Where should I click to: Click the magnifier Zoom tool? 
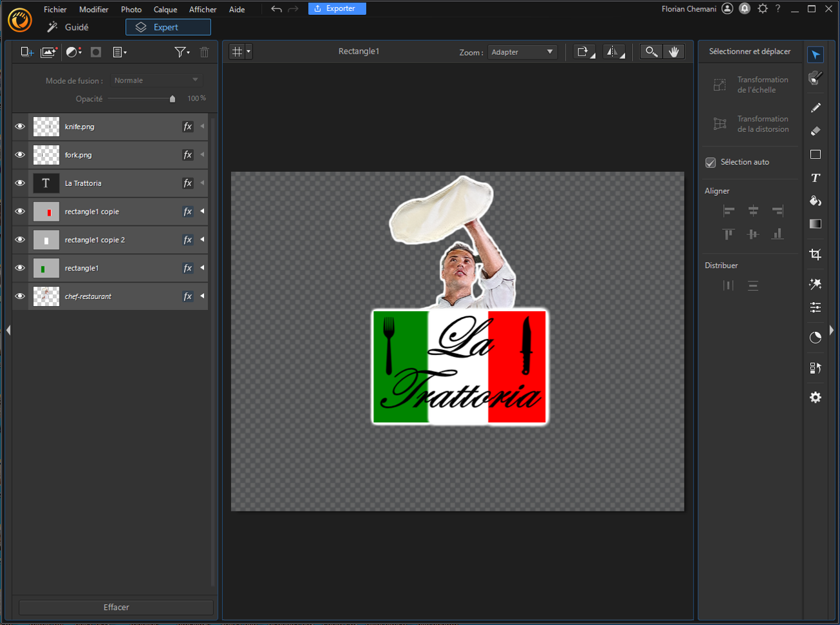651,52
